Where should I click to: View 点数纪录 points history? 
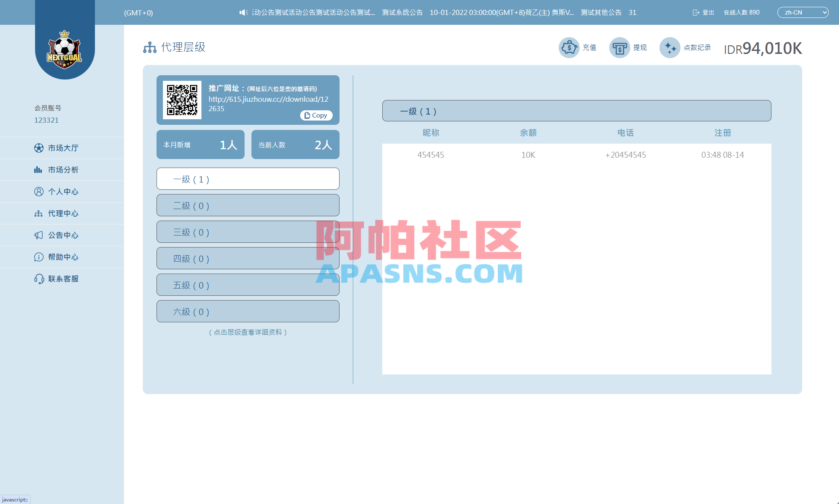[686, 47]
